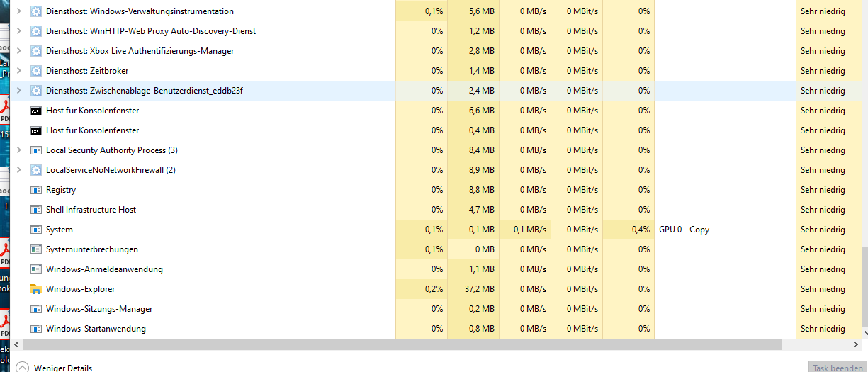This screenshot has width=868, height=372.
Task: Click the Registry process icon
Action: (36, 190)
